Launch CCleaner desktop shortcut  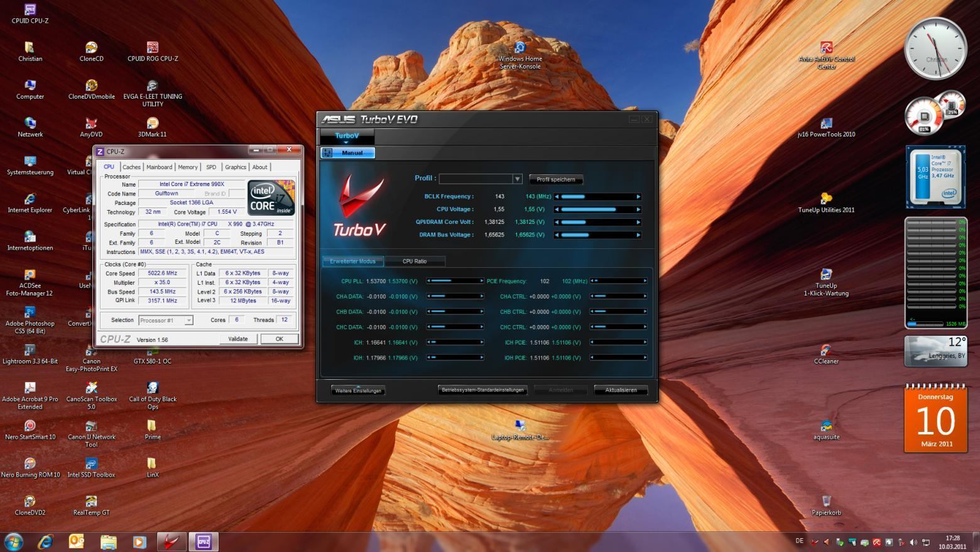point(826,354)
